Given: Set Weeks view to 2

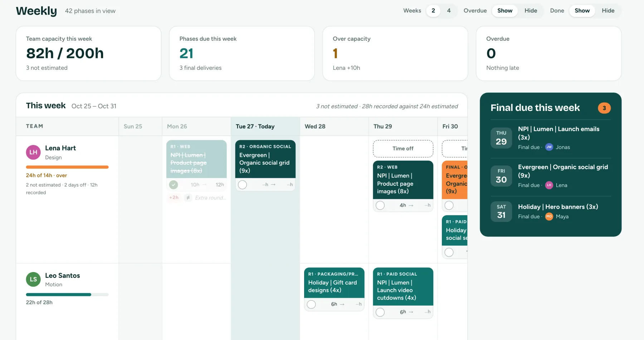Looking at the screenshot, I should 433,11.
